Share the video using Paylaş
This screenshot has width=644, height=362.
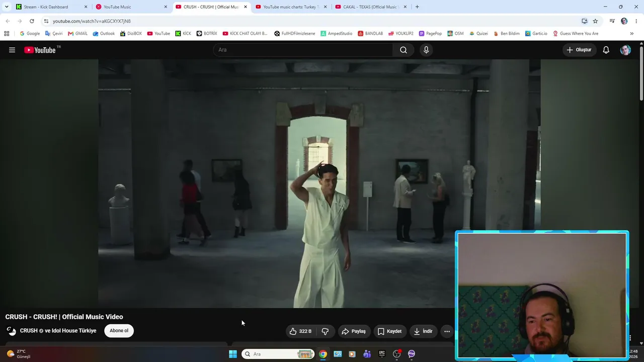(x=354, y=331)
